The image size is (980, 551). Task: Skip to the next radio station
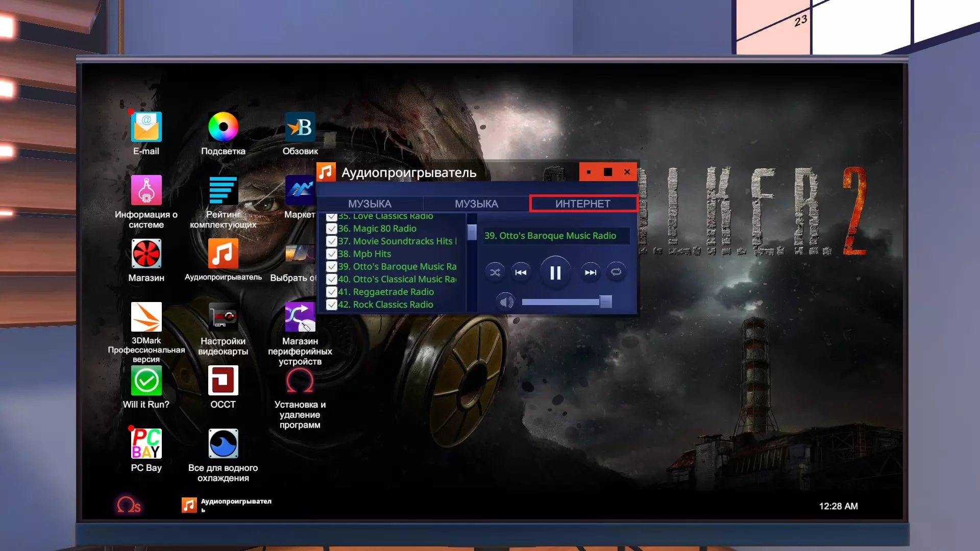591,272
